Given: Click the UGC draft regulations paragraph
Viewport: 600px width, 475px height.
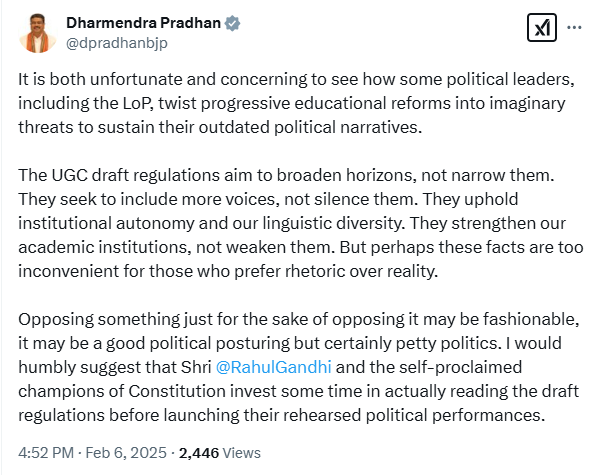Looking at the screenshot, I should coord(301,223).
